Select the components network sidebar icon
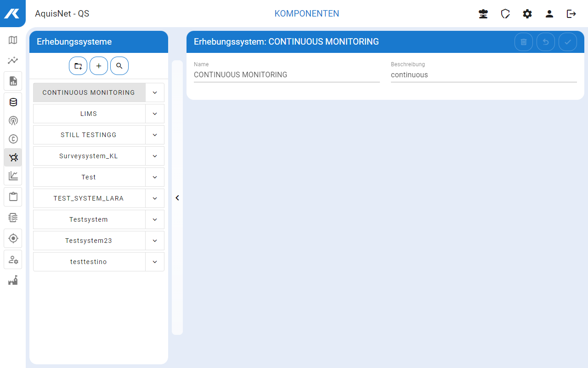Image resolution: width=588 pixels, height=368 pixels. point(13,157)
